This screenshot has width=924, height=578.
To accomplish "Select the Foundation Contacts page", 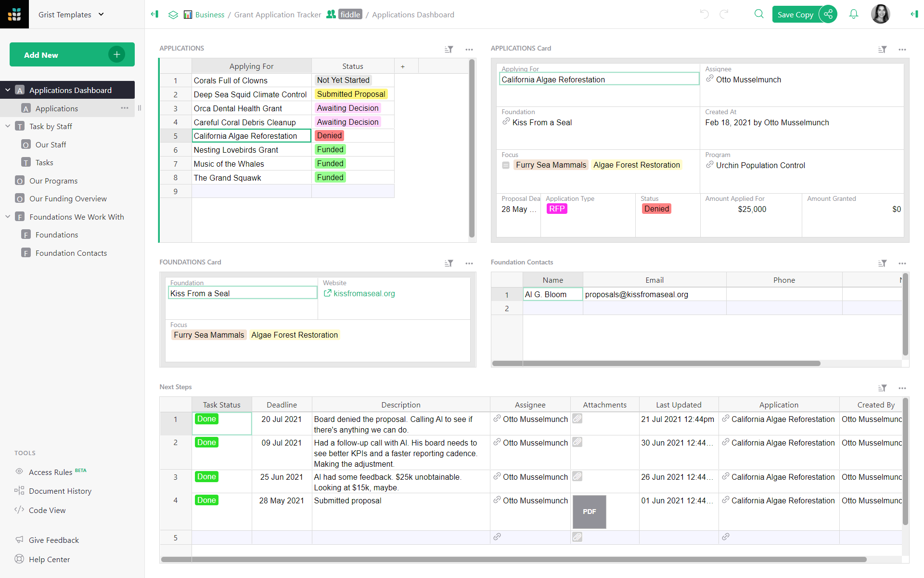I will pos(71,252).
